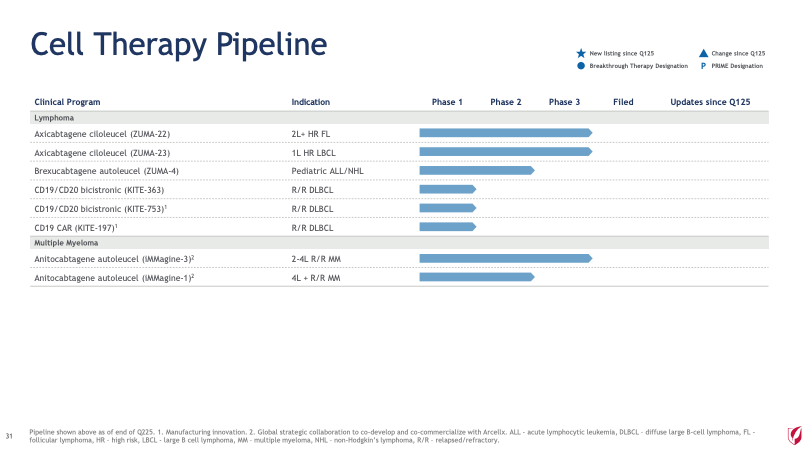Viewport: 812px width, 450px height.
Task: Click the iMMagine-1 phase 2 bar
Action: (x=477, y=277)
